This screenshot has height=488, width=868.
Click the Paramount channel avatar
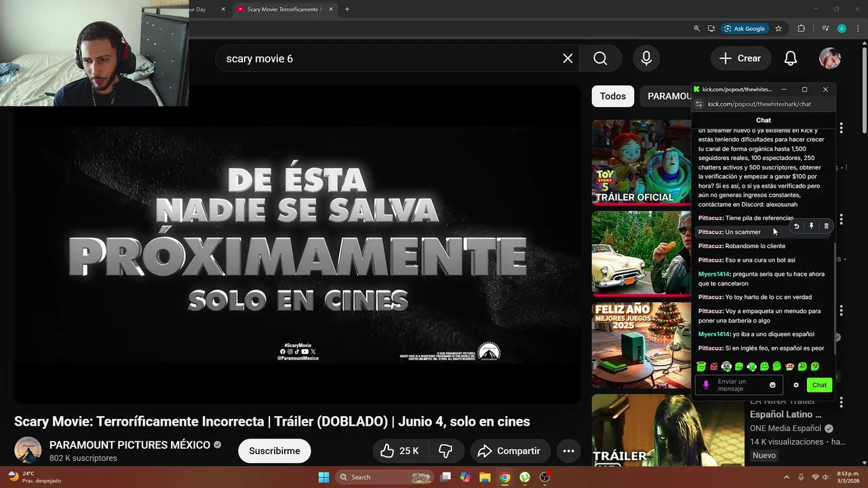tap(28, 451)
